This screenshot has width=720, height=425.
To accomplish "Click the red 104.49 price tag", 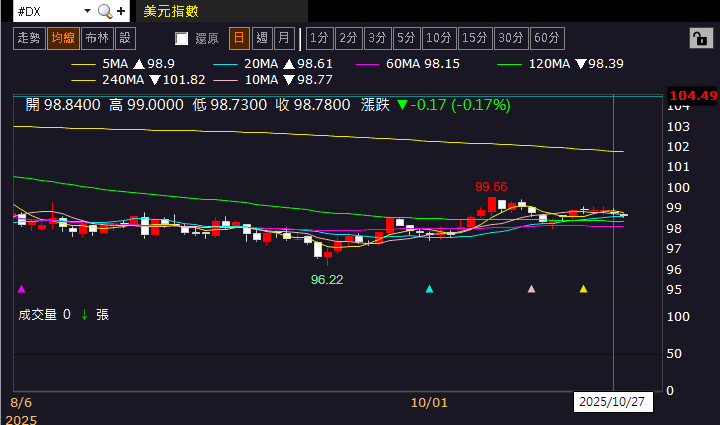I will point(693,95).
